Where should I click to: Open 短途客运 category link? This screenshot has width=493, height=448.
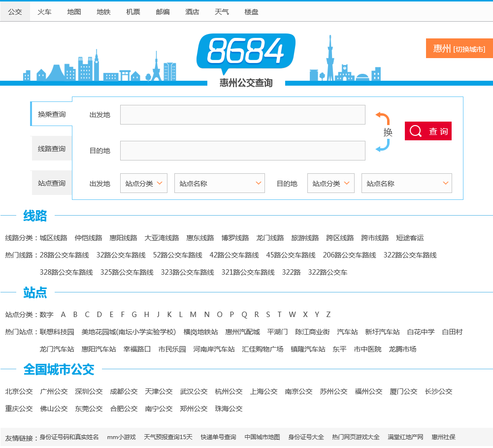tap(410, 238)
